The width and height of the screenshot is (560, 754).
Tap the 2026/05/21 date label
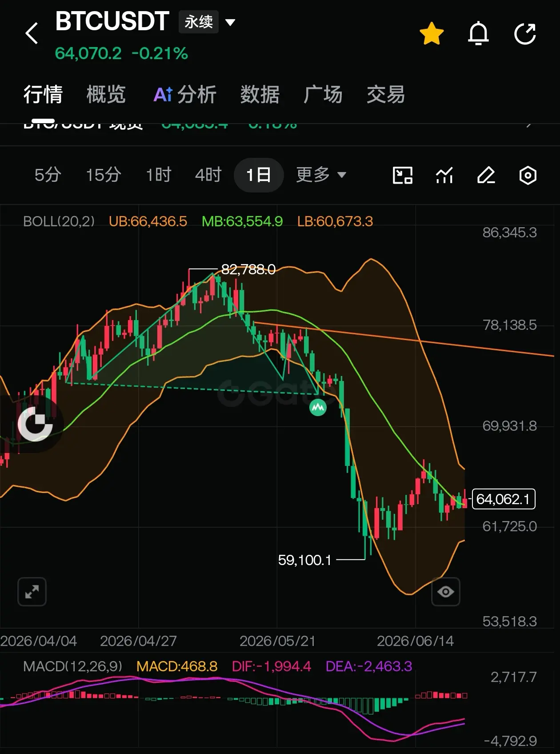pyautogui.click(x=277, y=641)
